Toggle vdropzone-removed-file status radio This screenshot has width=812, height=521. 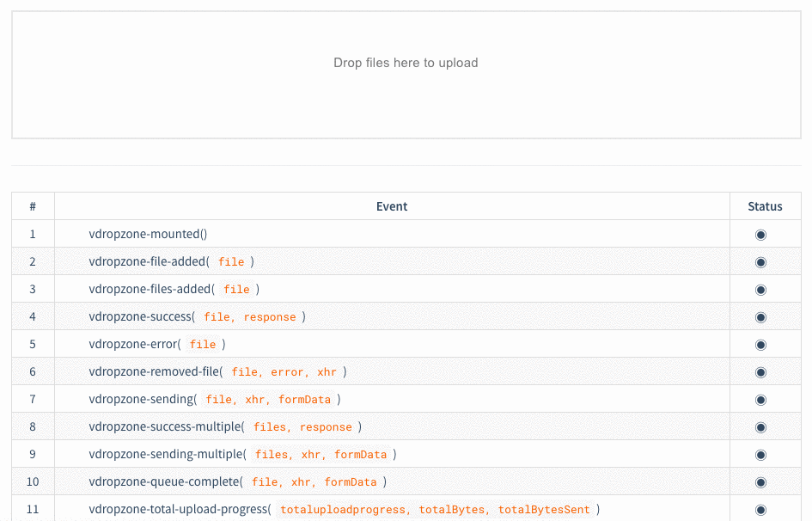pos(760,372)
